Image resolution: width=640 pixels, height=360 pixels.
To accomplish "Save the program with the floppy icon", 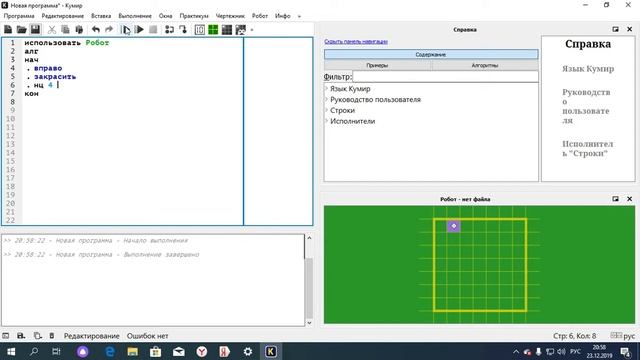I will (36, 29).
